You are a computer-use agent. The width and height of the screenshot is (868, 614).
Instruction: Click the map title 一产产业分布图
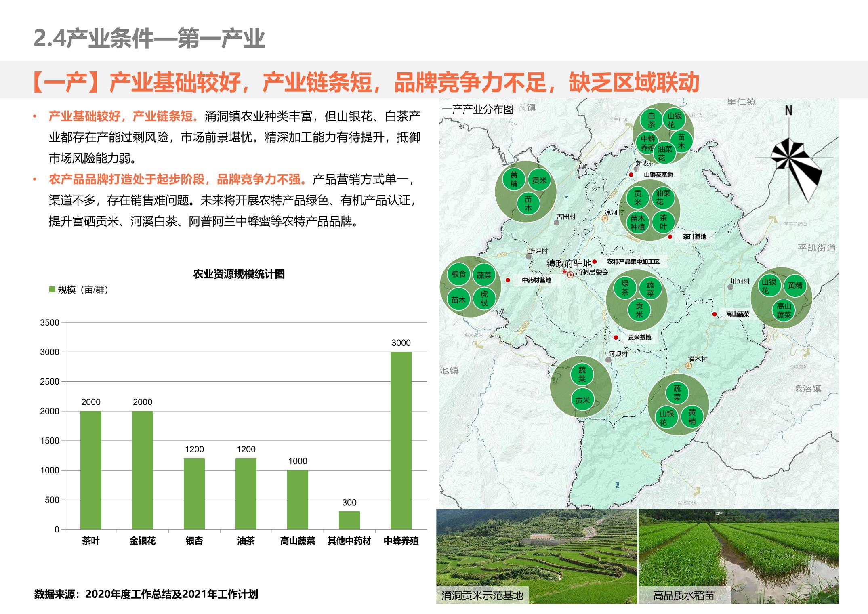coord(478,109)
